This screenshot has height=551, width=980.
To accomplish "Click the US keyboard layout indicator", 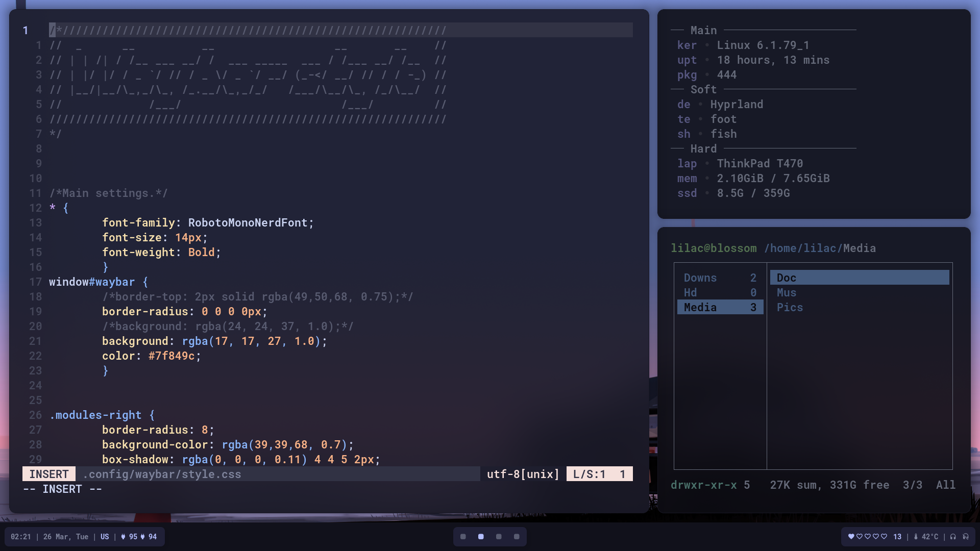I will (105, 537).
